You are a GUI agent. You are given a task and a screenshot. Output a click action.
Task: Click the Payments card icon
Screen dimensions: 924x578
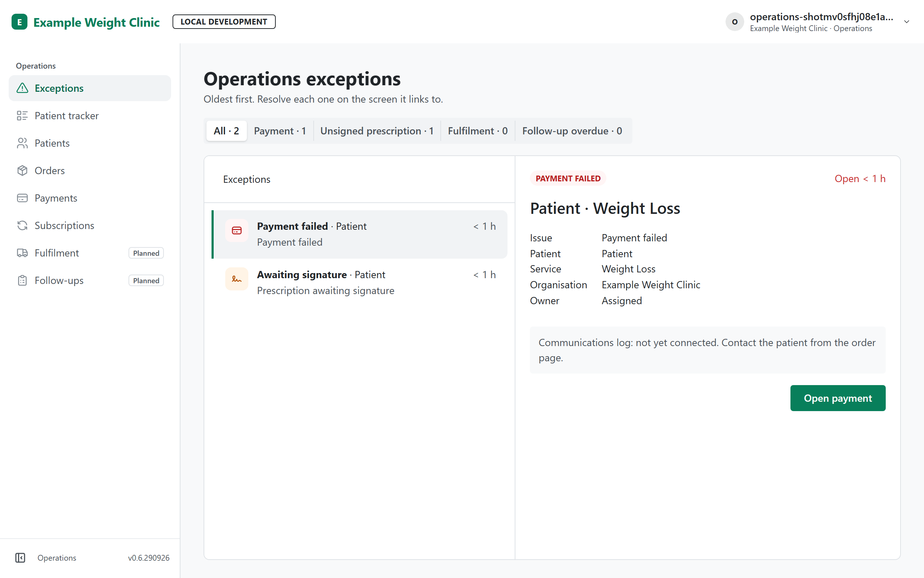(x=22, y=198)
